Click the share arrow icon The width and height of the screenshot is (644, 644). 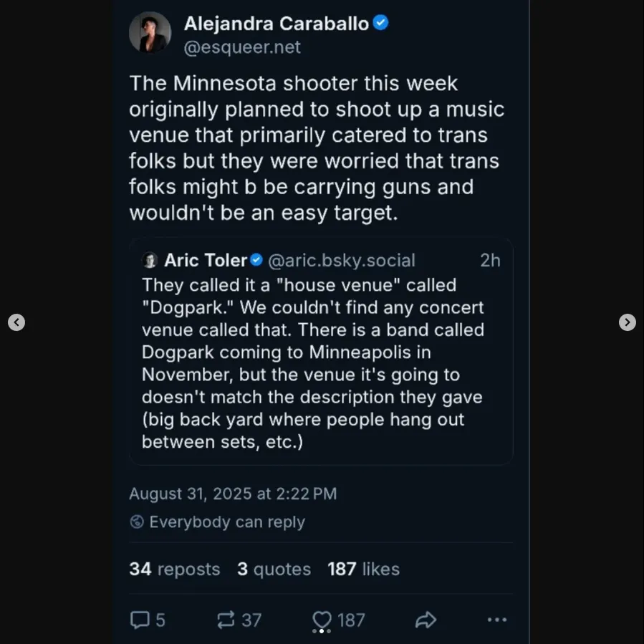(x=426, y=620)
